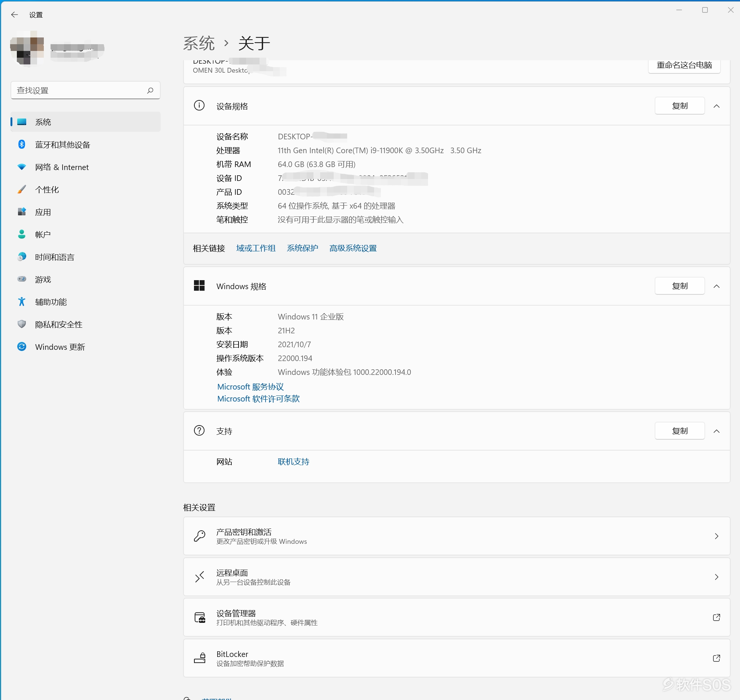Click the 查找设置 search field
Image resolution: width=740 pixels, height=700 pixels.
[x=85, y=90]
